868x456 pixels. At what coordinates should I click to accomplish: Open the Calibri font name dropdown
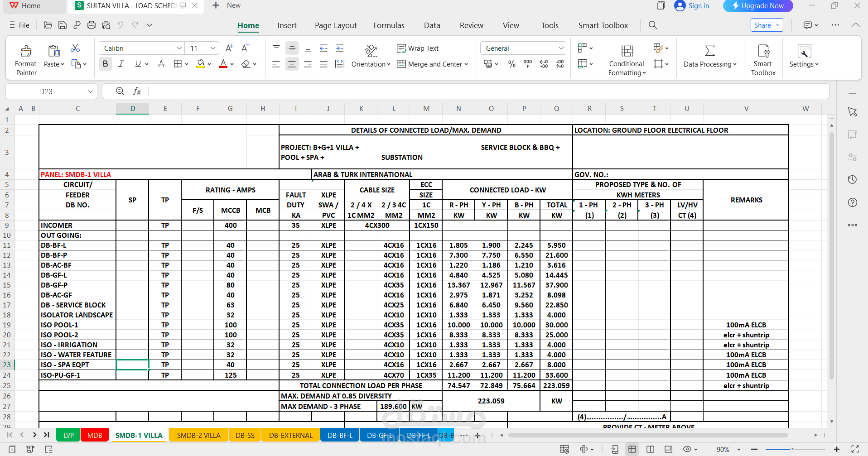pyautogui.click(x=179, y=48)
